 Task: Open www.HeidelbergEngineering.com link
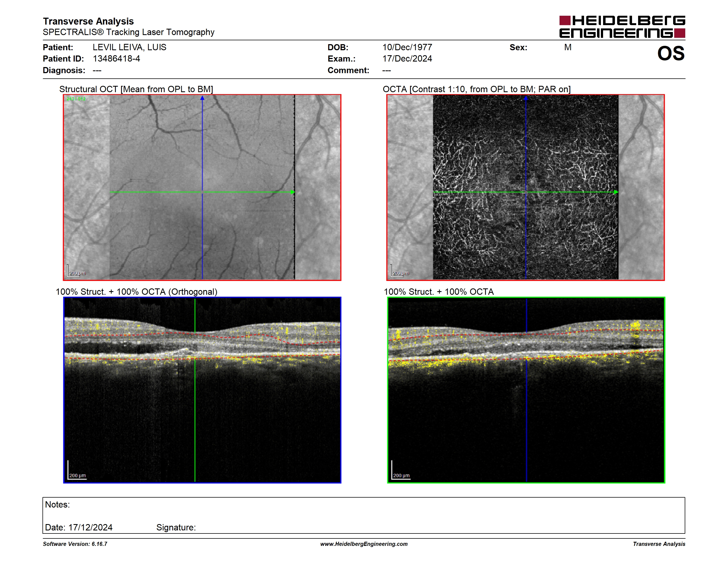(364, 544)
